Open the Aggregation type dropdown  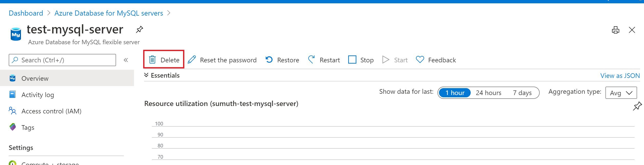click(621, 93)
